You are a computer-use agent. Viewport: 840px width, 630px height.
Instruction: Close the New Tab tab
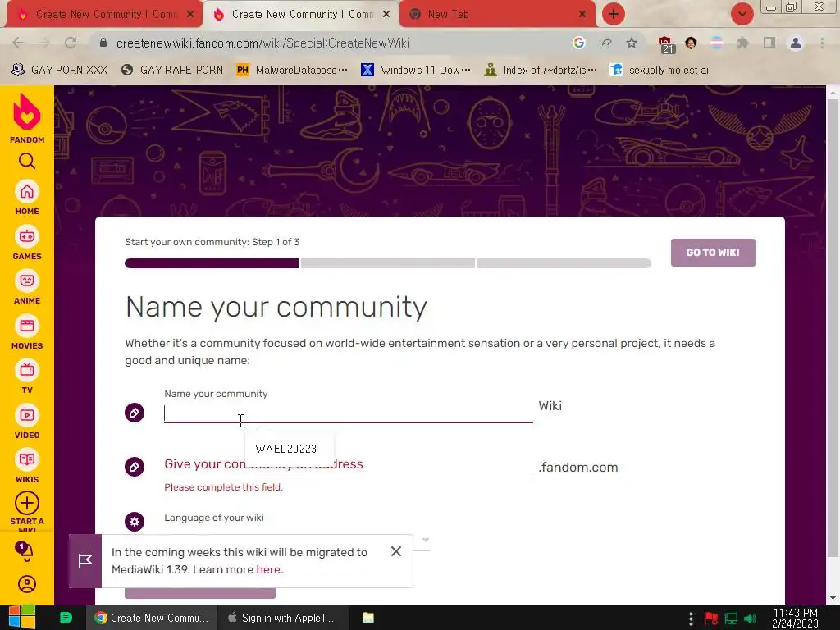(x=582, y=15)
